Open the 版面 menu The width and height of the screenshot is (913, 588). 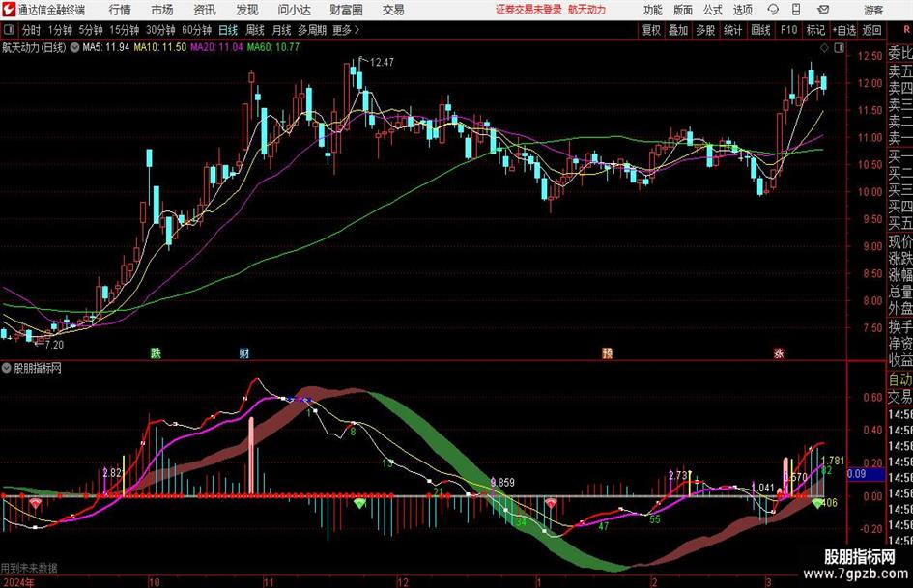[x=683, y=10]
